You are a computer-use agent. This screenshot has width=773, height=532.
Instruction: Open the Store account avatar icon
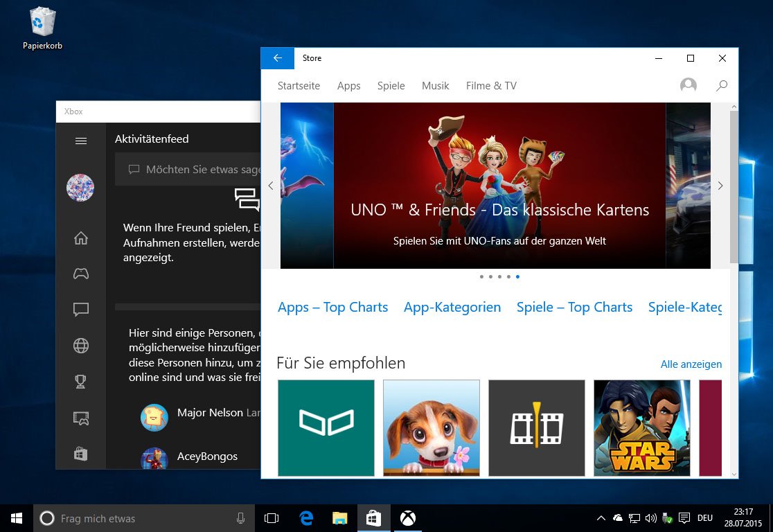pyautogui.click(x=688, y=85)
